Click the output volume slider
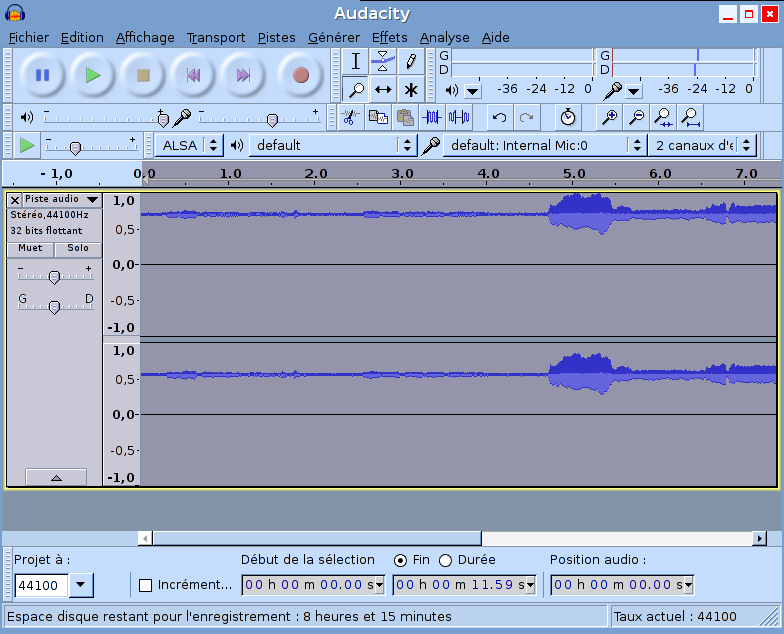The width and height of the screenshot is (784, 634). pyautogui.click(x=106, y=118)
